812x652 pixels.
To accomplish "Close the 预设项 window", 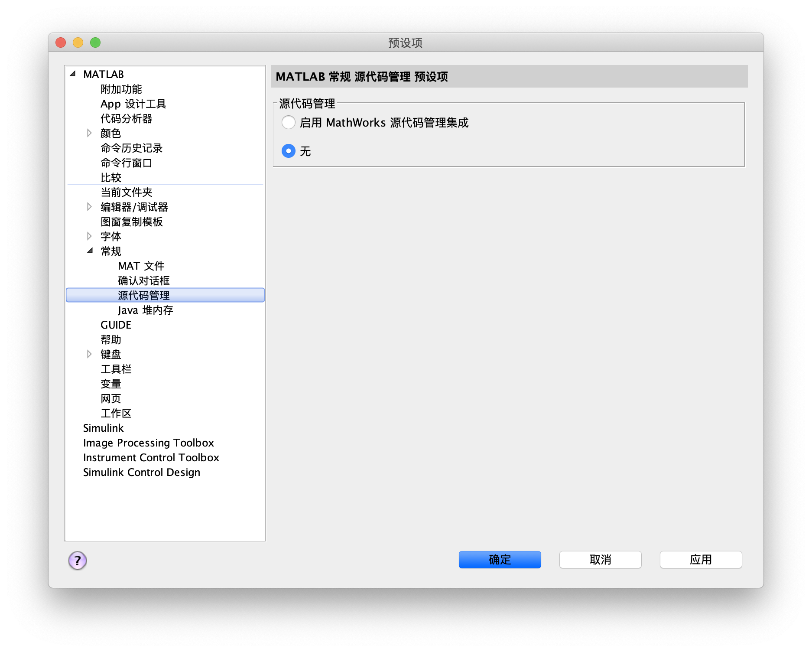I will tap(61, 42).
